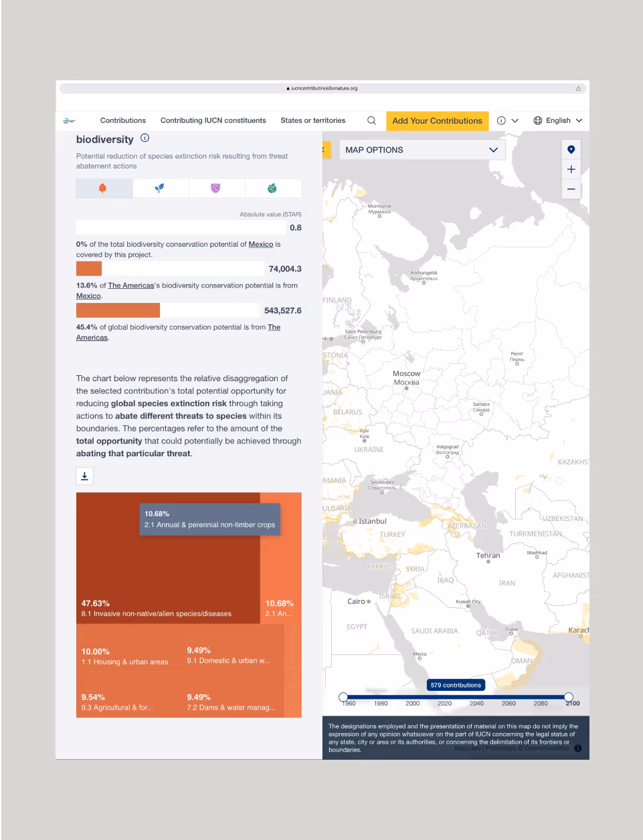Open the info circle menu in header
The height and width of the screenshot is (840, 643).
pos(501,121)
